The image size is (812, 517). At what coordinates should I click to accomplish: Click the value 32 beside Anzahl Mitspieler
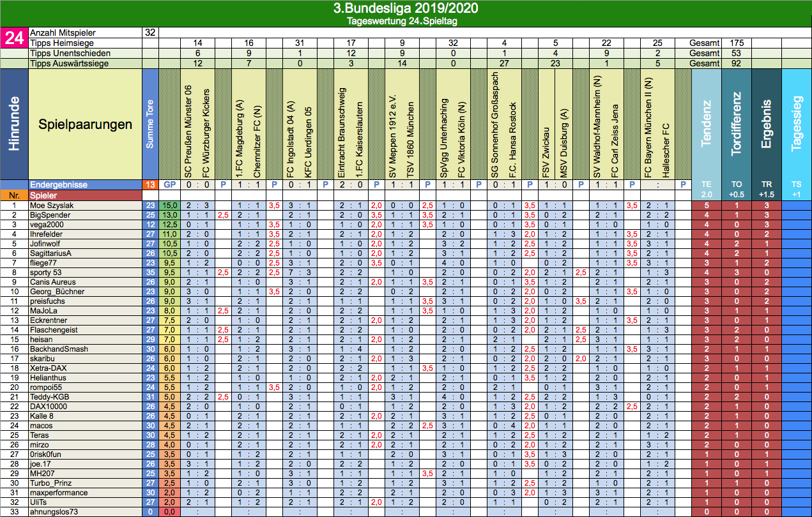click(x=150, y=33)
